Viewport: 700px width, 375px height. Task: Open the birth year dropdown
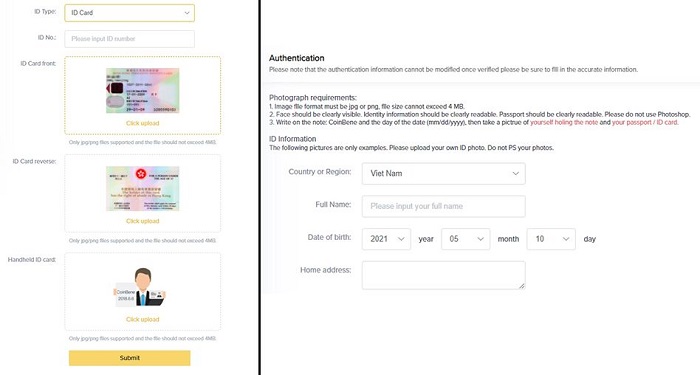point(386,239)
